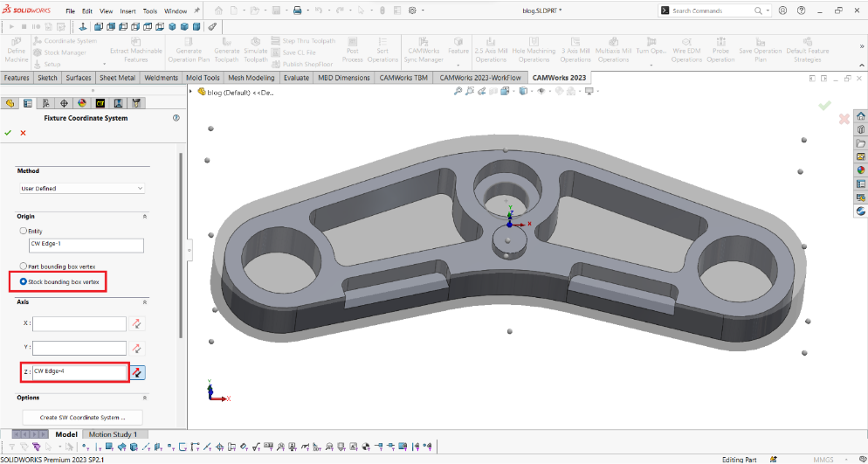The height and width of the screenshot is (464, 868).
Task: Switch to the CAMWorks TBM tab
Action: 403,78
